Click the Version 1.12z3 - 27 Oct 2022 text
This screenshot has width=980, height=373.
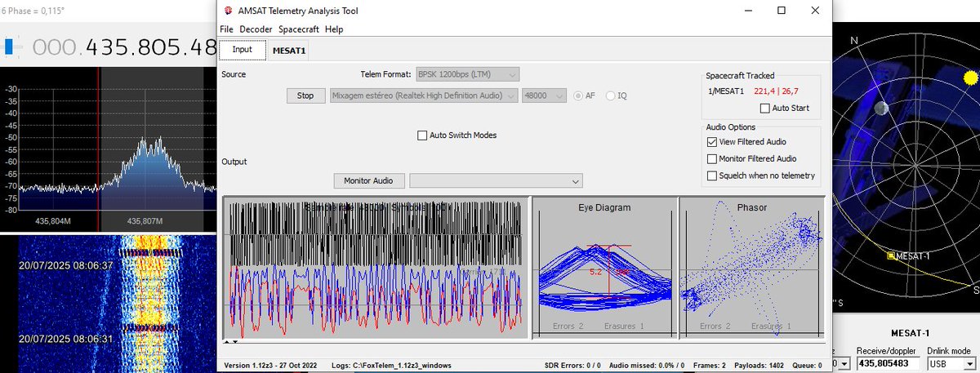tap(272, 365)
